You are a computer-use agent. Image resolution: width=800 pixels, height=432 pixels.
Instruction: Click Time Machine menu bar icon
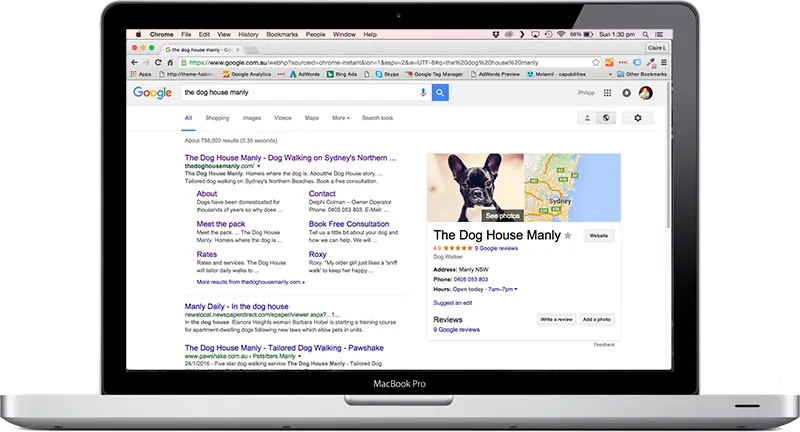[x=548, y=34]
